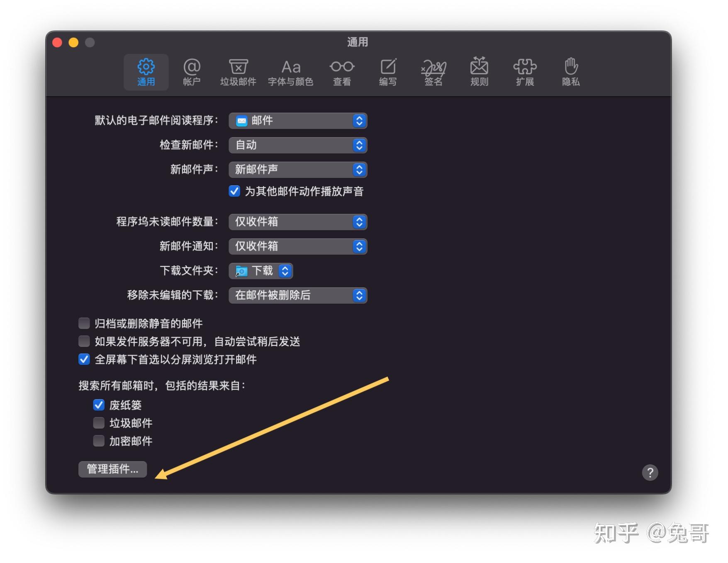Viewport: 728px width, 563px height.
Task: Uncheck 为其他邮件动作播放声音
Action: pos(234,191)
